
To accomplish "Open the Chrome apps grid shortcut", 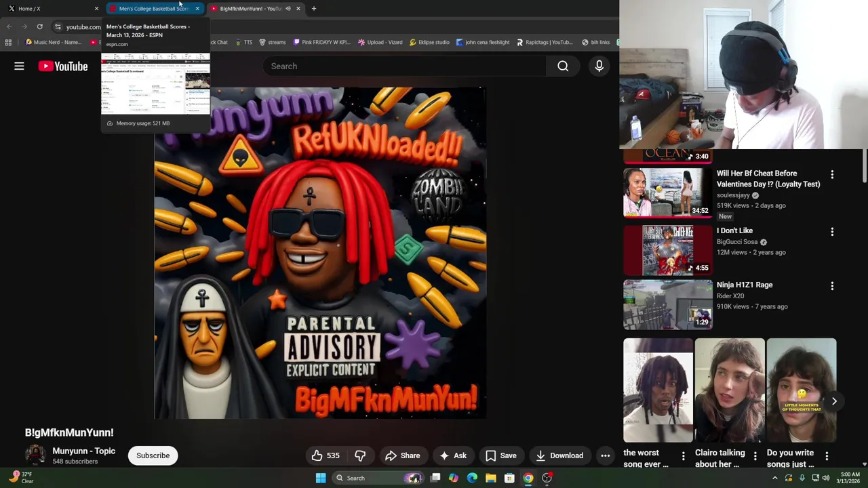I will 8,42.
